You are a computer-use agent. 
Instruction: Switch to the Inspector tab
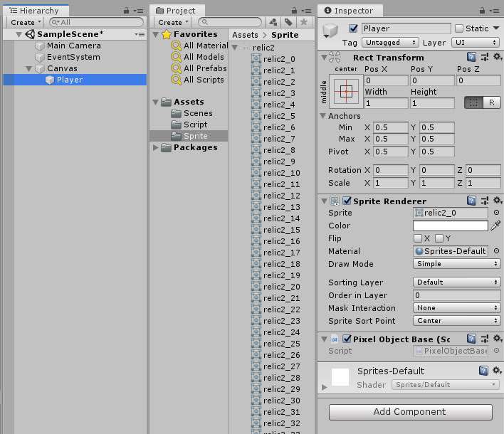[350, 11]
